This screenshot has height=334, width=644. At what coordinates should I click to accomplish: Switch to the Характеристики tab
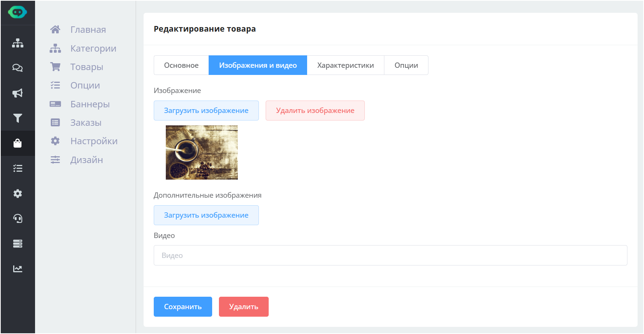coord(345,65)
